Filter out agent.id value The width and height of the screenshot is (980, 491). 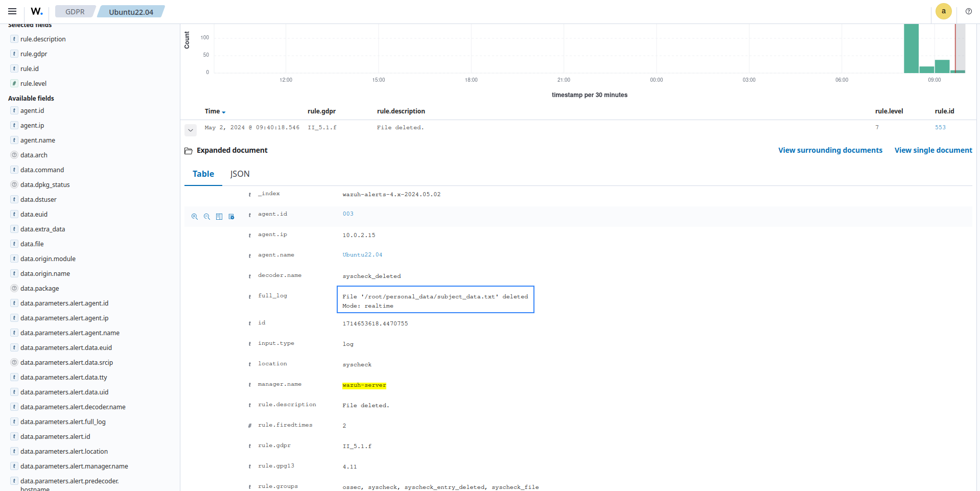[207, 217]
